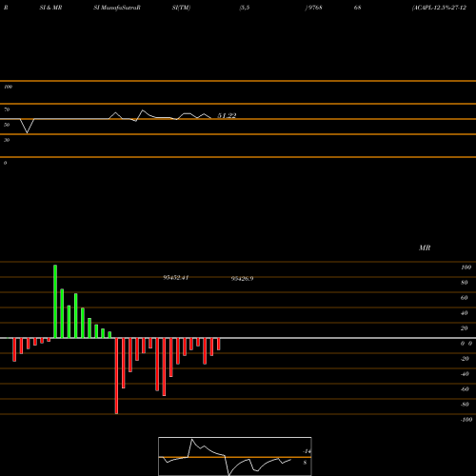Click the MR label above the histogram
Screen dimensions: 476x476
coord(425,248)
